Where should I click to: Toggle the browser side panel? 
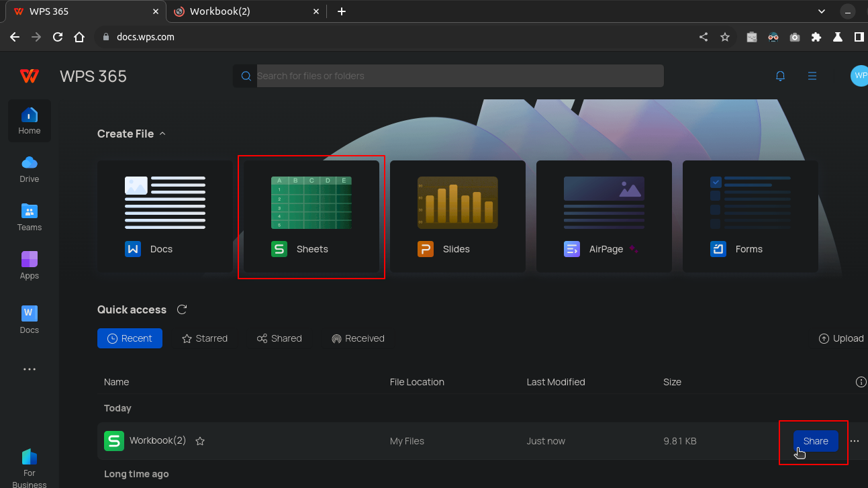click(859, 37)
